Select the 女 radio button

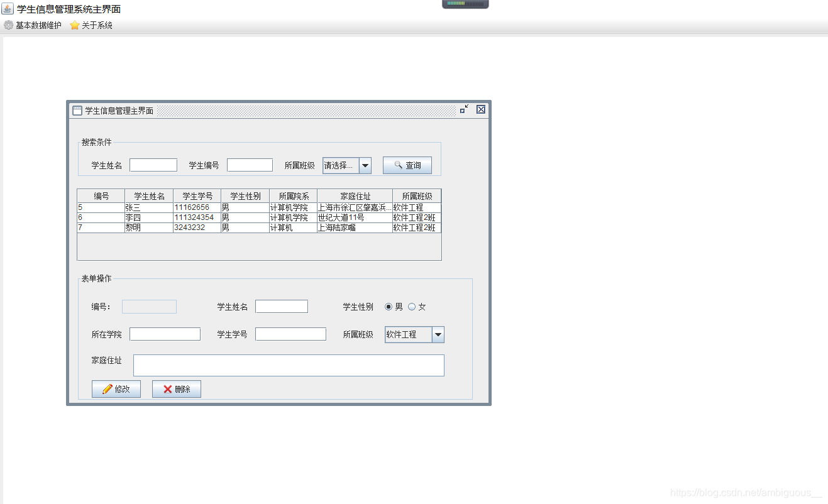(412, 307)
